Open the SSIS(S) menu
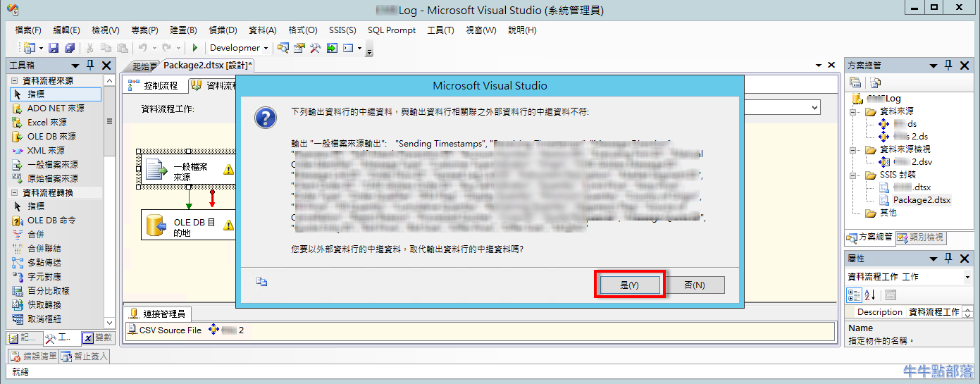980x384 pixels. click(342, 30)
